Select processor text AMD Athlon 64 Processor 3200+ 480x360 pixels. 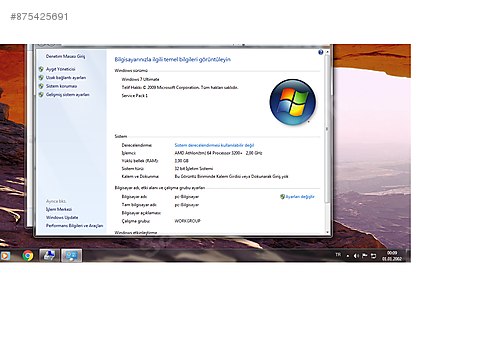point(208,153)
